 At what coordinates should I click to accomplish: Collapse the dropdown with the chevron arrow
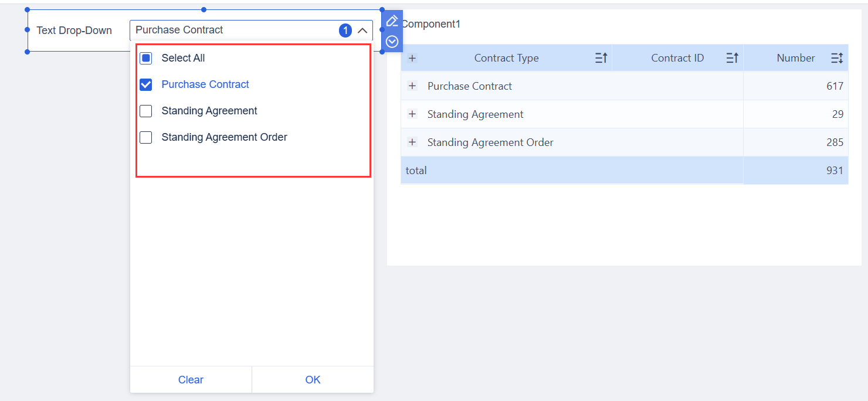[x=362, y=30]
